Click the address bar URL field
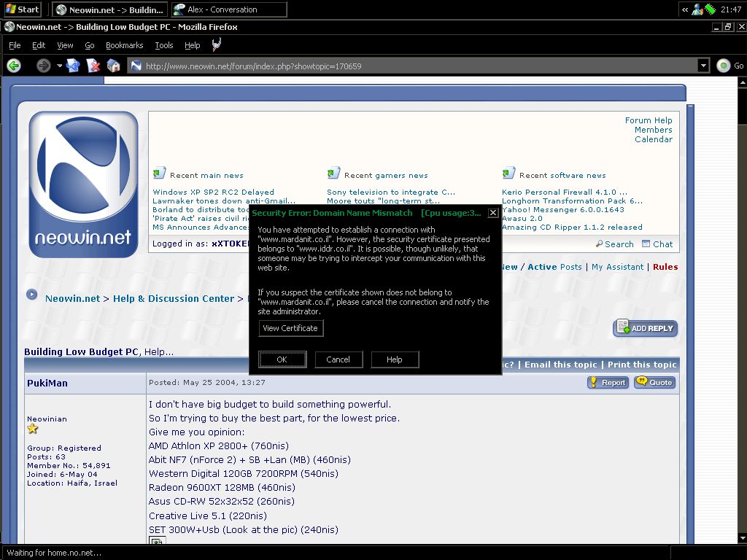This screenshot has width=747, height=560. [416, 66]
